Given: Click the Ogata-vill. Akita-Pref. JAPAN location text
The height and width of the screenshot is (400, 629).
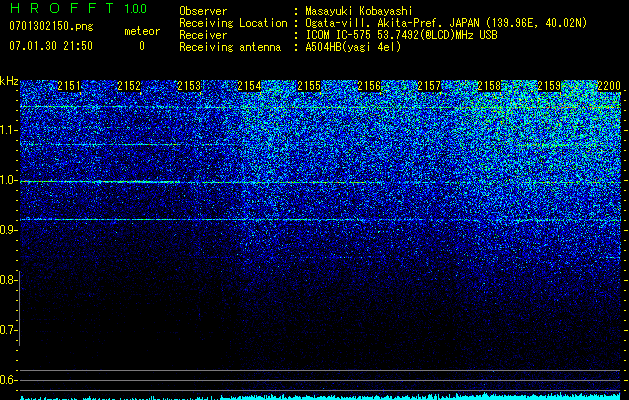Looking at the screenshot, I should [446, 23].
